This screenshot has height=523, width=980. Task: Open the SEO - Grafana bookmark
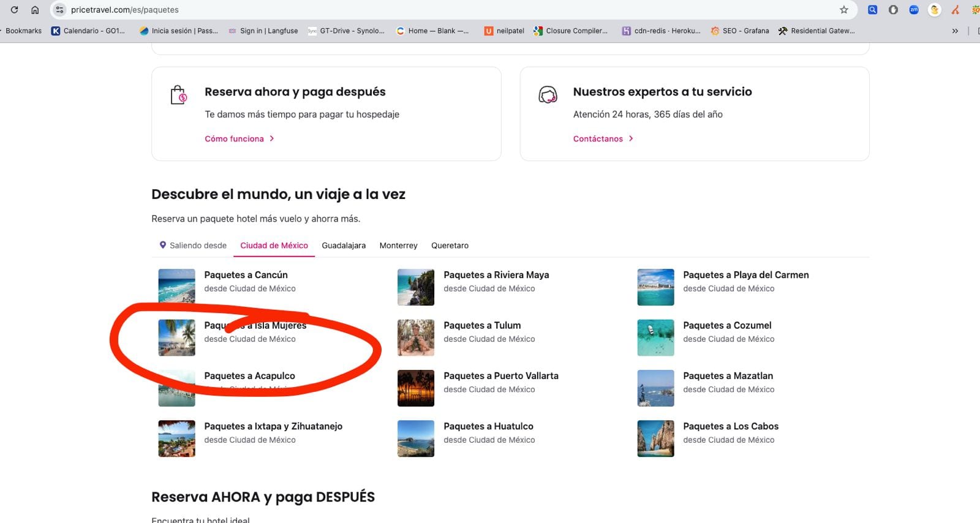739,31
